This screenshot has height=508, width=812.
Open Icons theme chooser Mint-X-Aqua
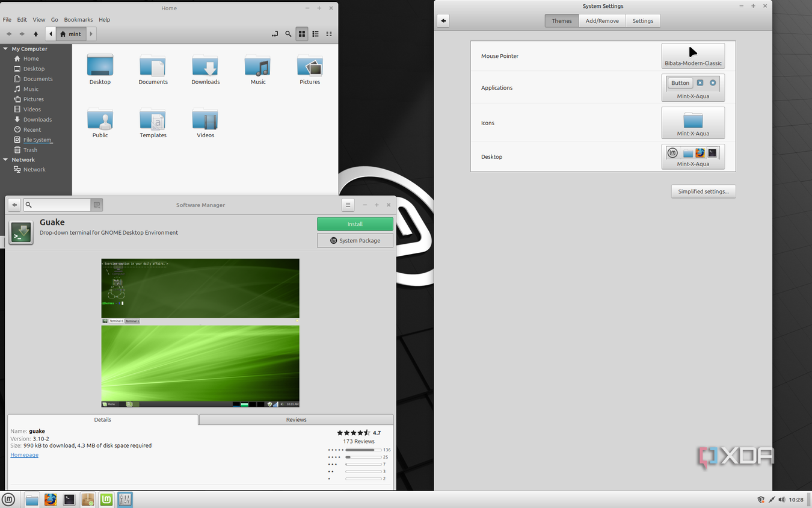coord(693,123)
